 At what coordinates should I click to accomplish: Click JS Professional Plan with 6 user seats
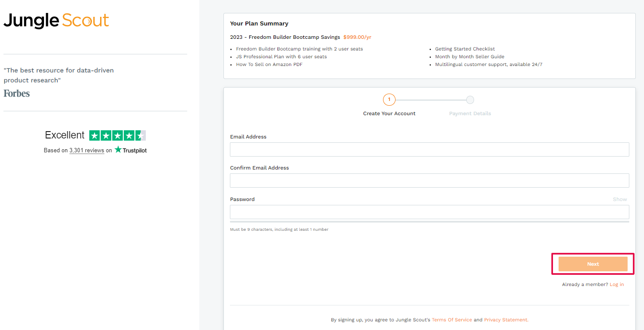tap(281, 57)
